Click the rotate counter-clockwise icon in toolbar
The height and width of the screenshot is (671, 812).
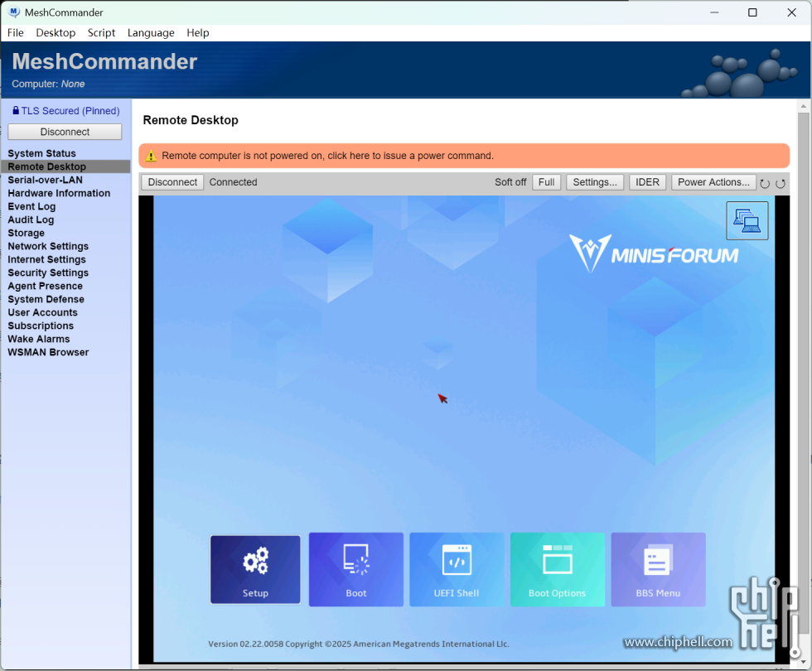coord(765,183)
